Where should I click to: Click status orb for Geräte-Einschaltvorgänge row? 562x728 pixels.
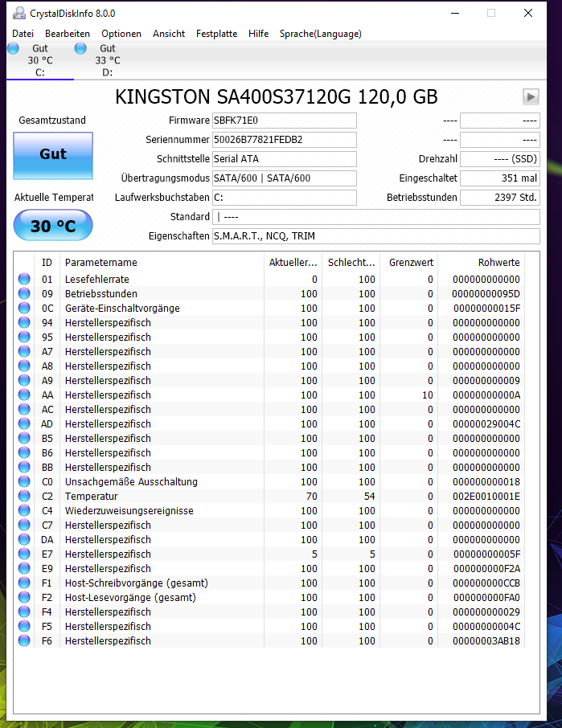pos(24,308)
